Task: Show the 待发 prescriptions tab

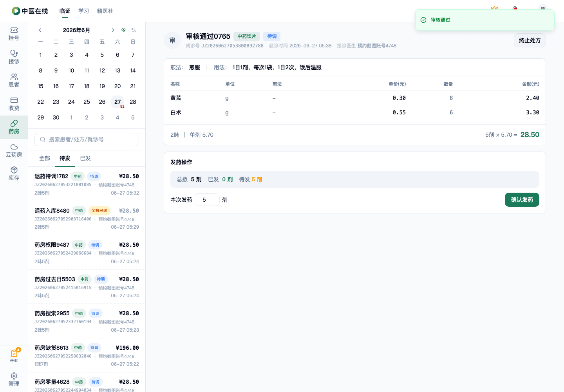Action: coord(65,158)
